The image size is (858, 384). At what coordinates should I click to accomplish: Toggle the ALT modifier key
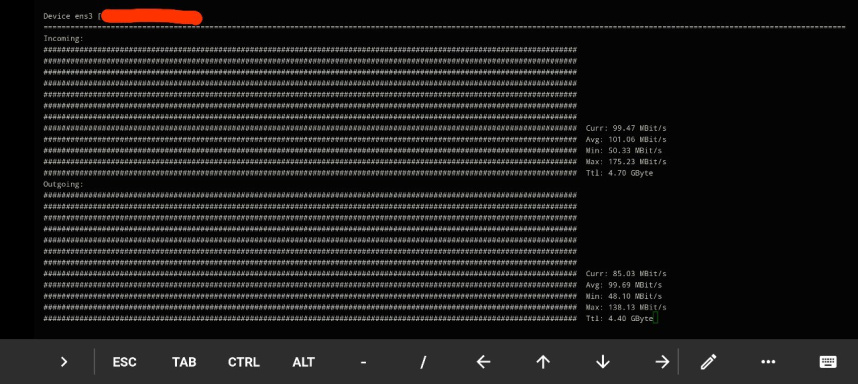pos(303,362)
